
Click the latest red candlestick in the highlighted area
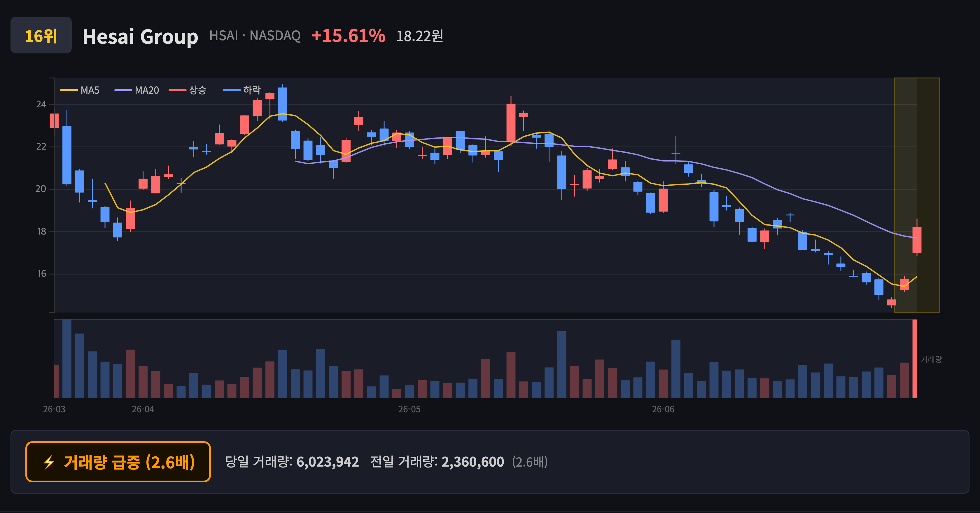(917, 240)
